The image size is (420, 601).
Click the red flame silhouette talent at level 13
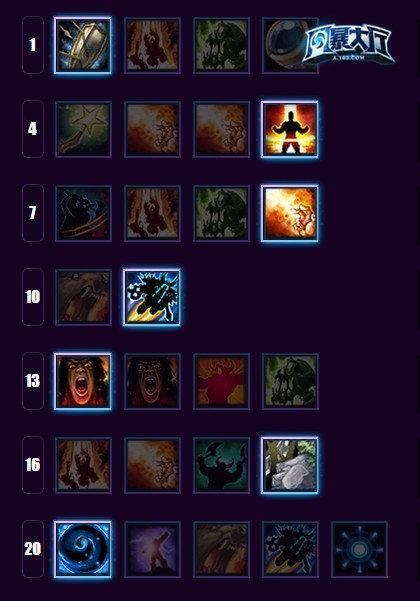coord(221,381)
